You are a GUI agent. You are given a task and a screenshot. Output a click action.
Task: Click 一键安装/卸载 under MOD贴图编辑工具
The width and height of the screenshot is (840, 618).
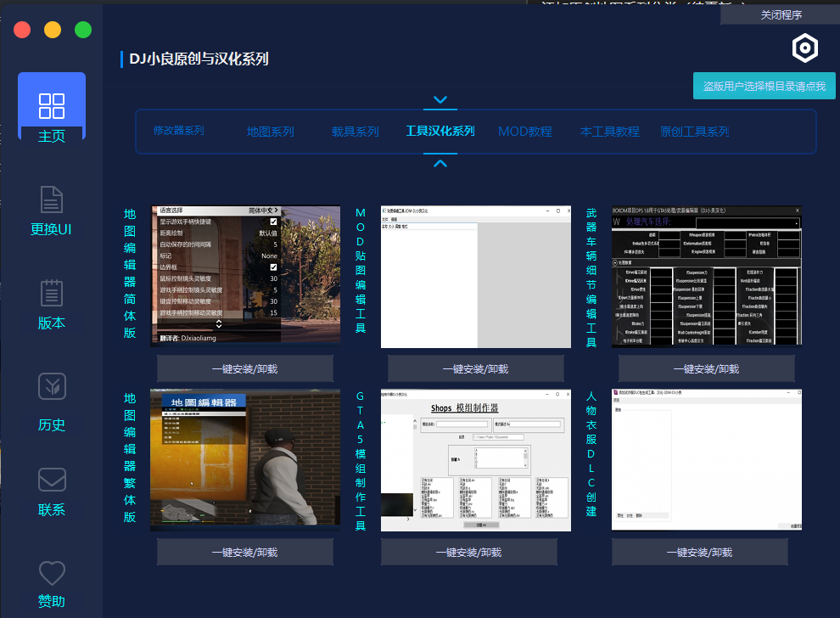475,369
